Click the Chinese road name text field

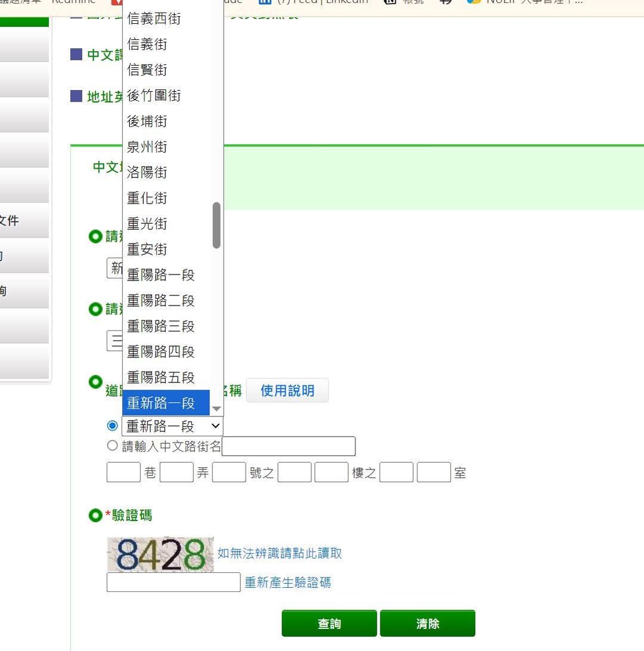(289, 446)
